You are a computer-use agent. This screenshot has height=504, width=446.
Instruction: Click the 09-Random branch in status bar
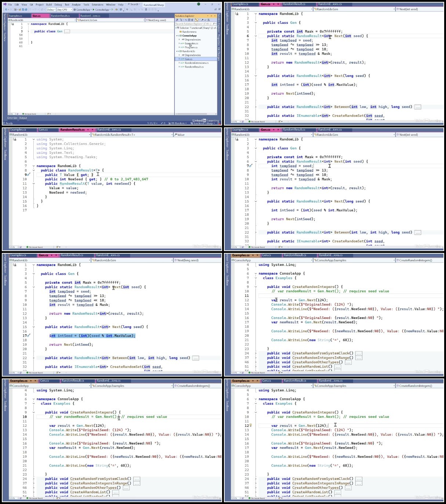coord(178,123)
